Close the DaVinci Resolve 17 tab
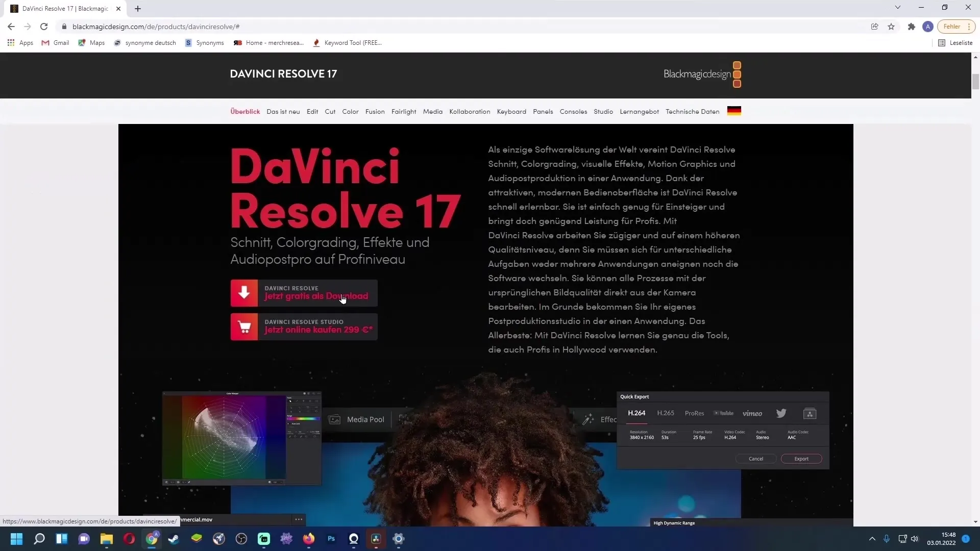The width and height of the screenshot is (980, 551). tap(118, 9)
